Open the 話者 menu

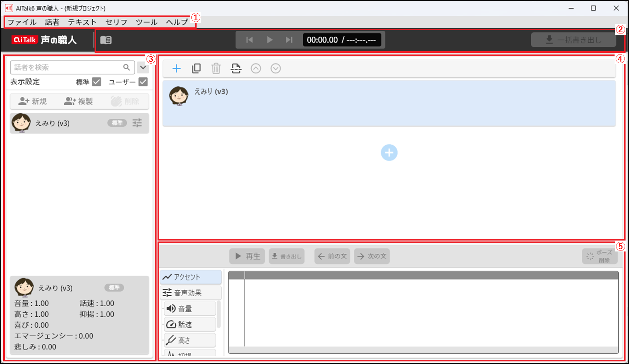[52, 22]
